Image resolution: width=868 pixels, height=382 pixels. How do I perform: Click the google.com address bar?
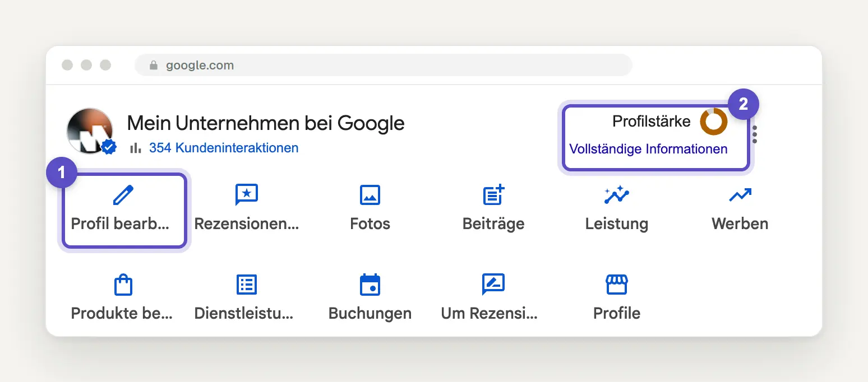[x=384, y=66]
